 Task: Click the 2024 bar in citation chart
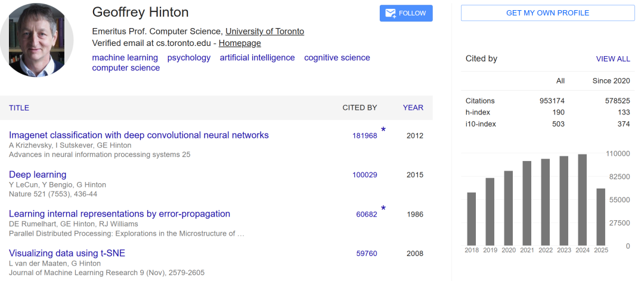[582, 200]
